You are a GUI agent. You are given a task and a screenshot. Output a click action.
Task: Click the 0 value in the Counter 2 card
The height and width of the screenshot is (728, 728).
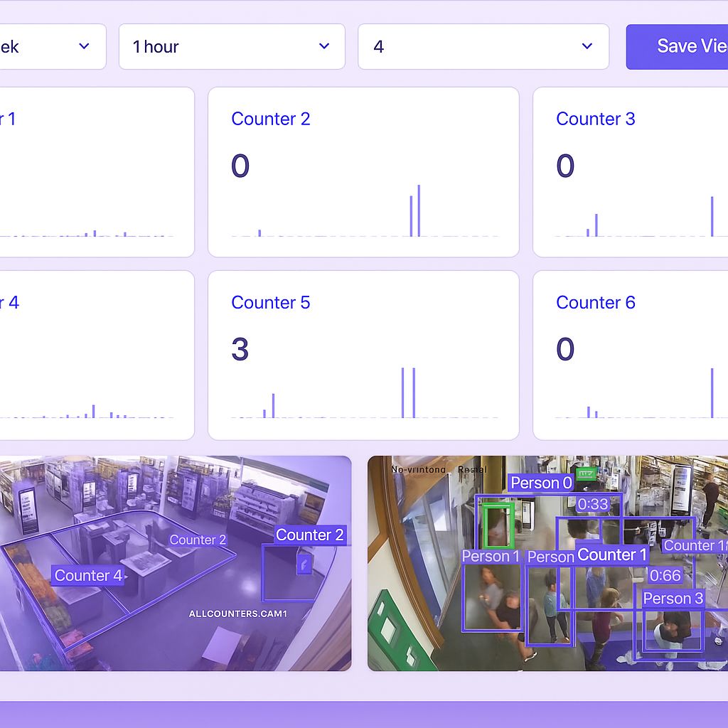240,166
